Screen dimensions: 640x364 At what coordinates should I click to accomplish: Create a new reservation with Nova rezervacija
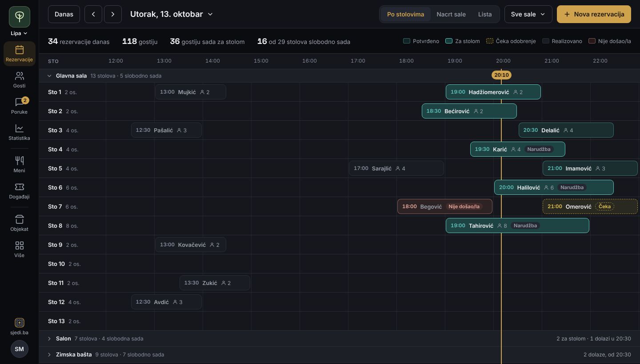click(x=594, y=14)
